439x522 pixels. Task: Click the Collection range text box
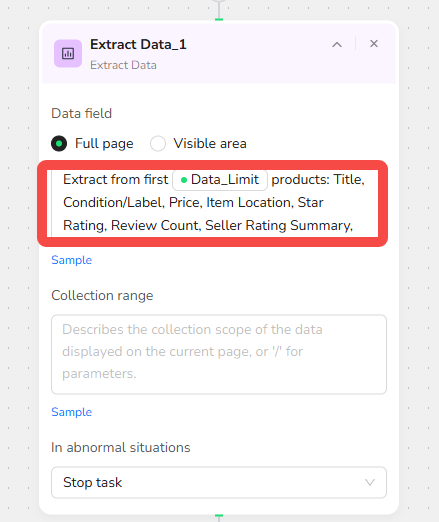coord(219,354)
